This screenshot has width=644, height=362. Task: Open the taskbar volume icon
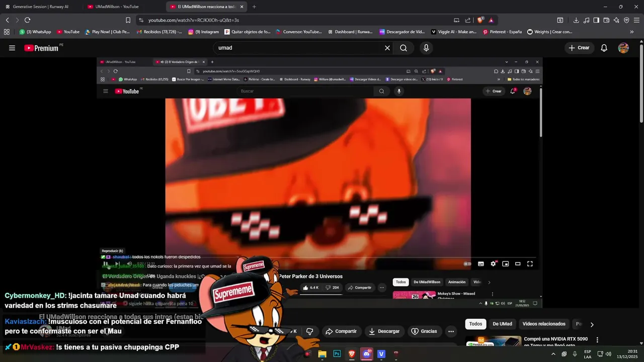coord(608,354)
